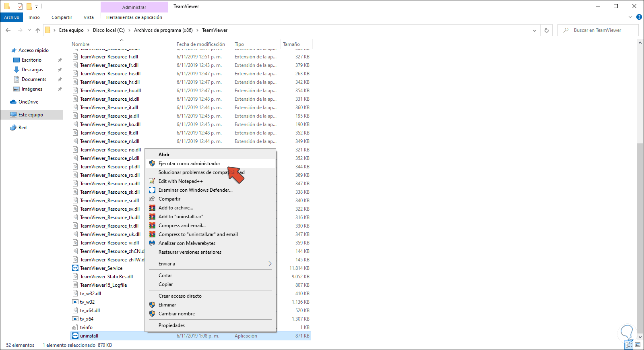Open Escritorio in quick access
Screen dimensions: 644x350
[x=32, y=60]
